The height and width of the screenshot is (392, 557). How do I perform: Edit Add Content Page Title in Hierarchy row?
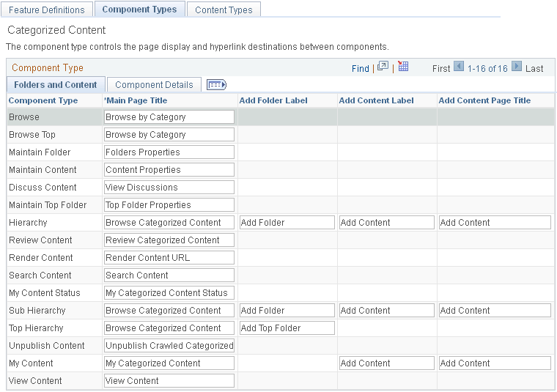tap(495, 222)
